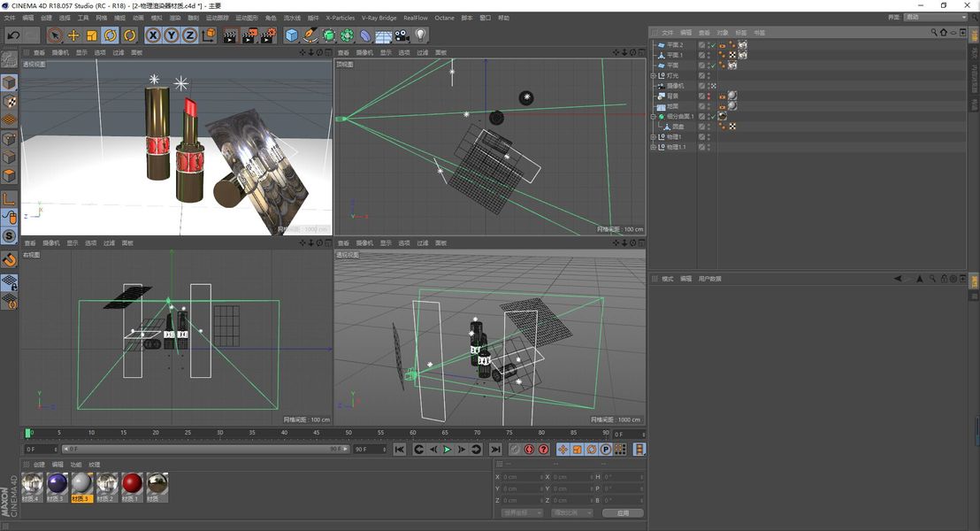Image resolution: width=980 pixels, height=531 pixels.
Task: Open the RealFlow menu
Action: (x=416, y=18)
